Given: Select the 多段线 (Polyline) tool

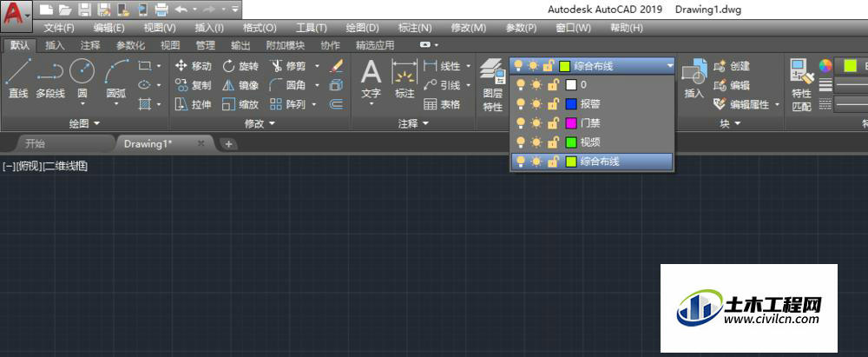Looking at the screenshot, I should tap(49, 79).
